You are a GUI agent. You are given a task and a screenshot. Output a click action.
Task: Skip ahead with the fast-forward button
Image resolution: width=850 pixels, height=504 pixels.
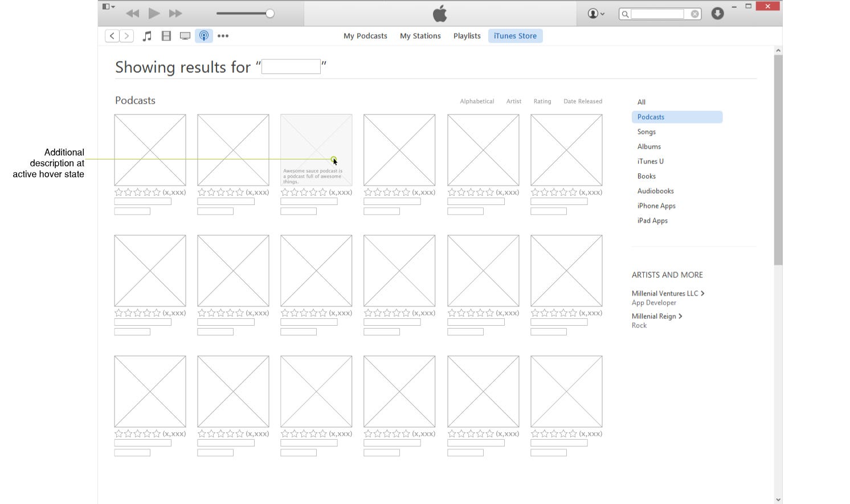coord(175,13)
